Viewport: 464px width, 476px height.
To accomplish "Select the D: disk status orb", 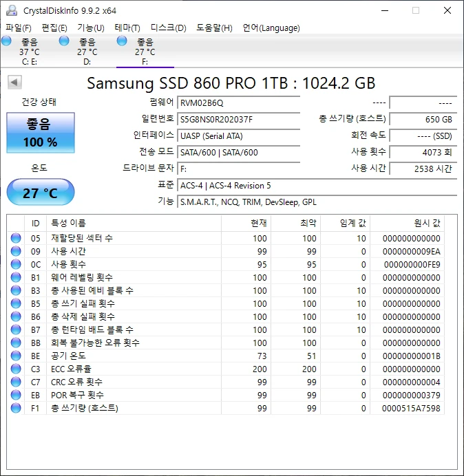I will (x=64, y=41).
